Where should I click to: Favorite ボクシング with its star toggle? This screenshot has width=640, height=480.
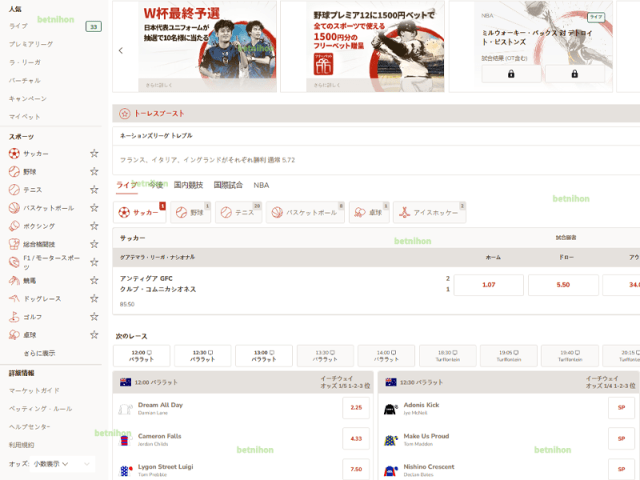click(94, 226)
